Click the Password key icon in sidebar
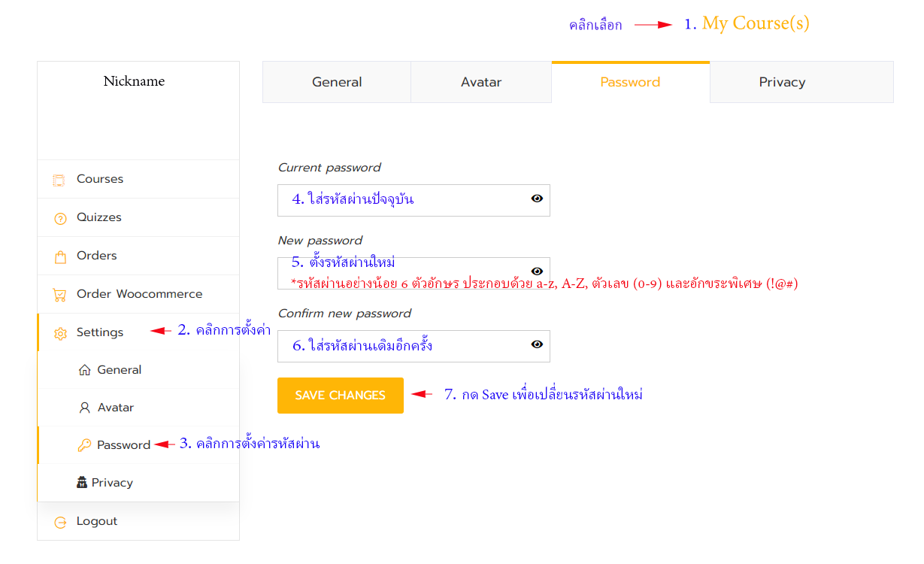The height and width of the screenshot is (564, 924). (x=84, y=445)
